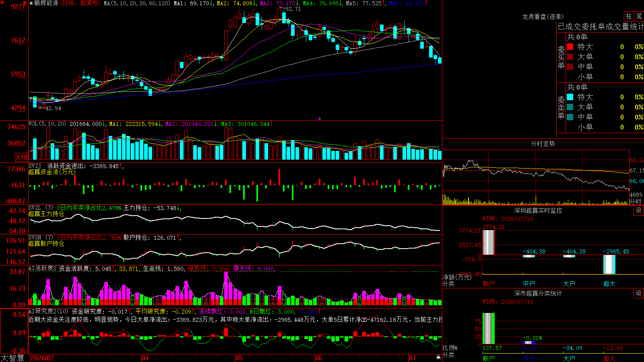Click the star icon before 鹏辉能源
Image resolution: width=644 pixels, height=362 pixels.
coord(31,3)
